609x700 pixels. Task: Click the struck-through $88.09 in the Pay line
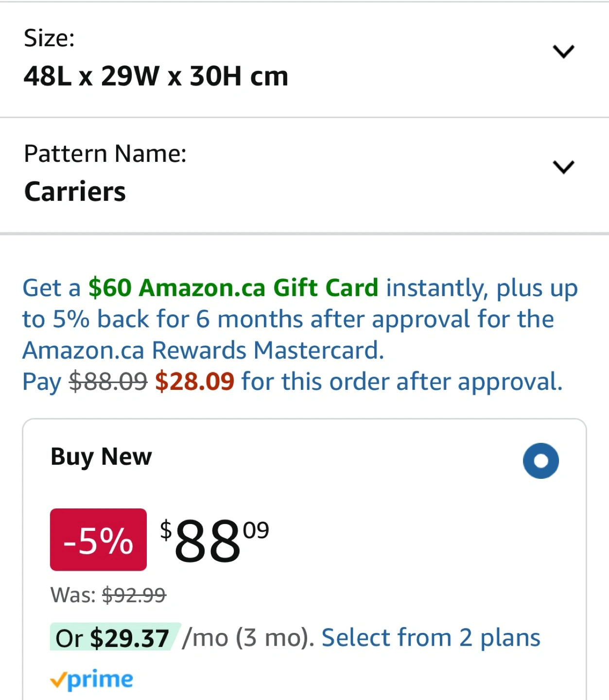click(108, 381)
